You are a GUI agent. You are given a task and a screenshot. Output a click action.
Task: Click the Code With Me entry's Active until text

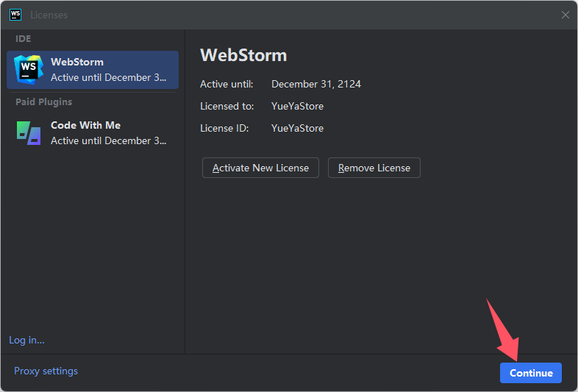point(108,141)
